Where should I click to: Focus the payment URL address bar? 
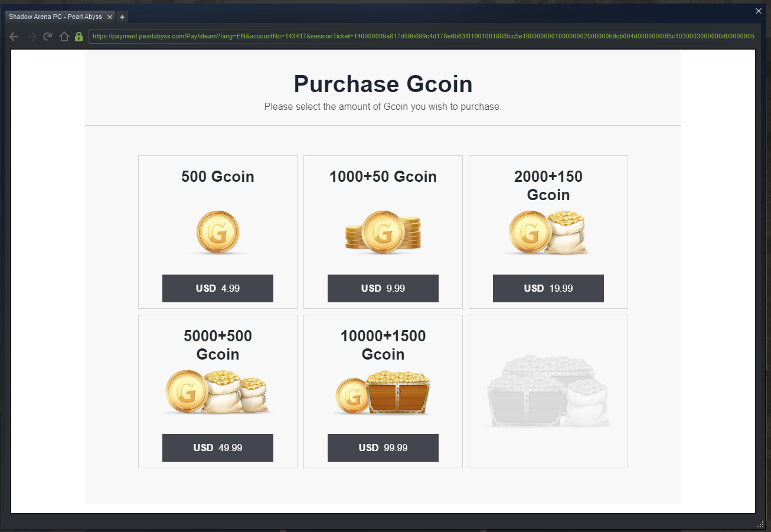coord(422,37)
